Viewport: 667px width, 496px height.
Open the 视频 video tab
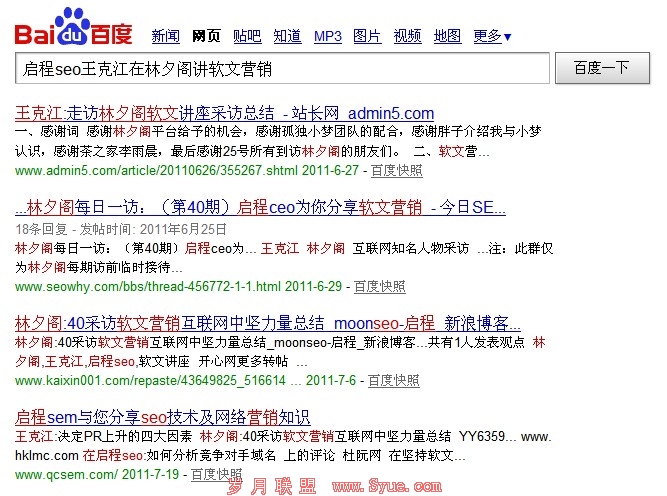point(407,37)
